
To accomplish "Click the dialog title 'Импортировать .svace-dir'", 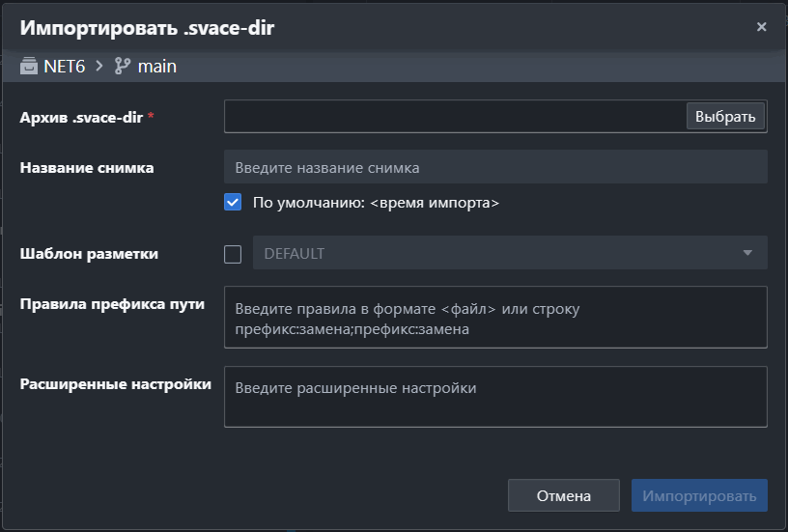I will 147,28.
